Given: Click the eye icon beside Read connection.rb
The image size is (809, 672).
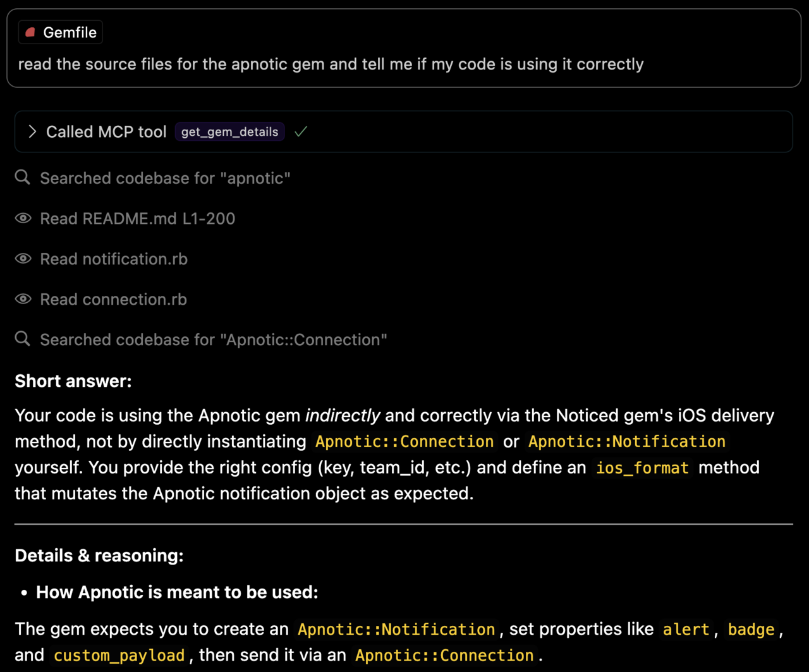Looking at the screenshot, I should pos(23,299).
